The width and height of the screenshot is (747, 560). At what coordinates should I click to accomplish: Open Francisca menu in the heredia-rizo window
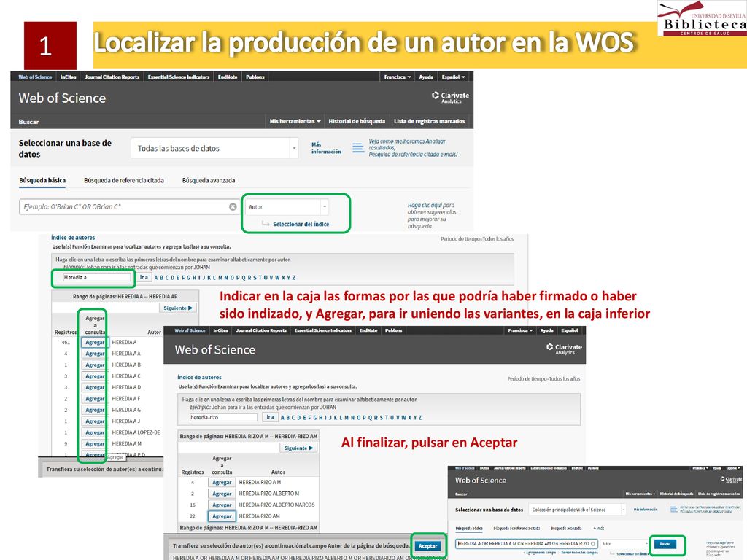pyautogui.click(x=520, y=330)
